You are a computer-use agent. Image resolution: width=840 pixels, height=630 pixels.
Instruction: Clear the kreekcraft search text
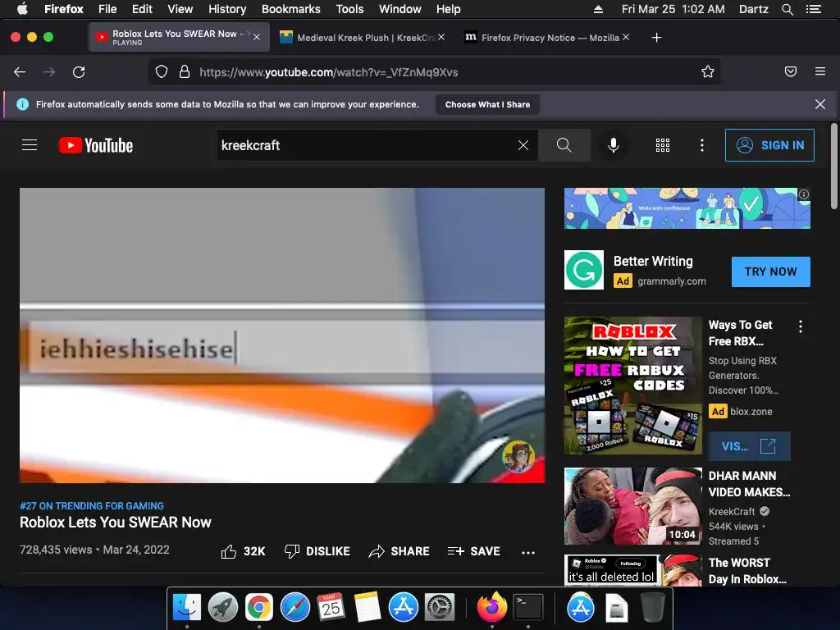[x=523, y=145]
